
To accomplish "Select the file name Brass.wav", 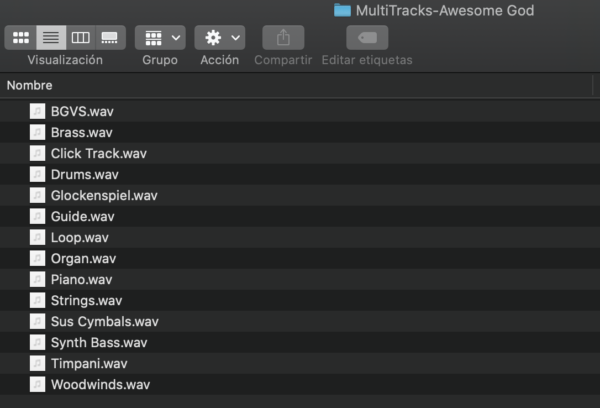I will coord(82,132).
